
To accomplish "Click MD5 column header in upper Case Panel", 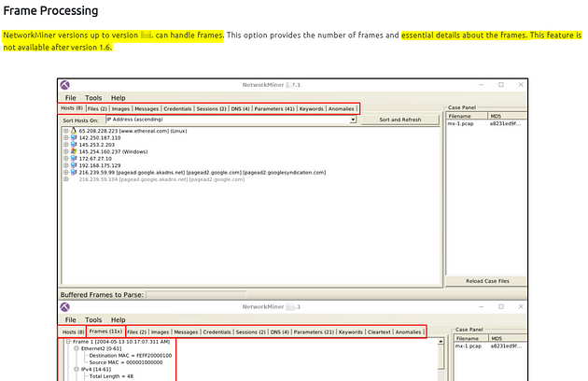I will (507, 116).
